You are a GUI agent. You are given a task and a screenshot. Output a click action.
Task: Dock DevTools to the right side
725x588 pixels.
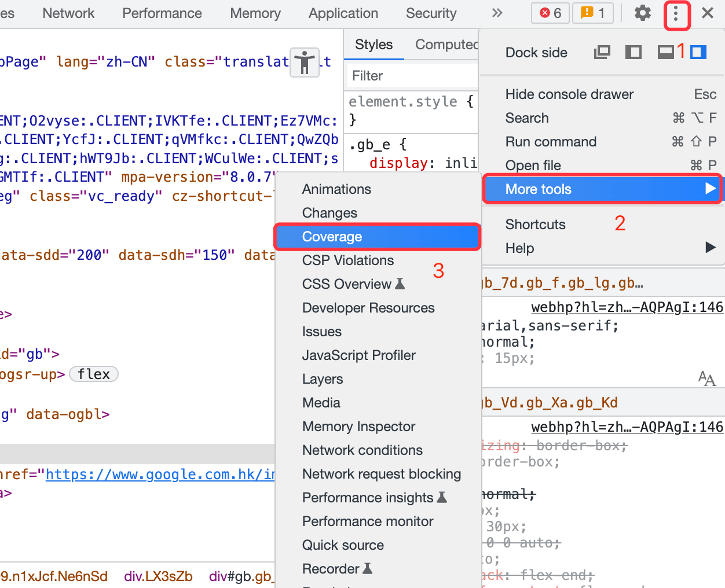tap(698, 53)
